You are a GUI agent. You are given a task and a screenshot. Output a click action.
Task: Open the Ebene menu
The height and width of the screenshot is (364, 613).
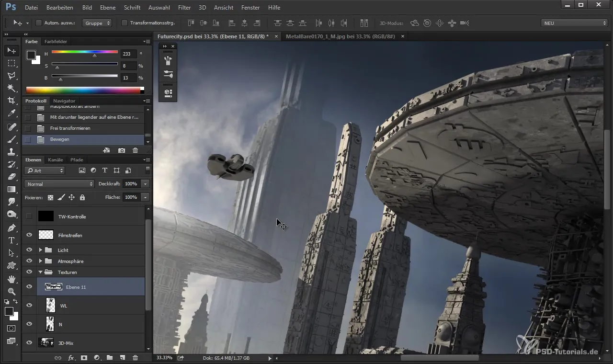108,8
